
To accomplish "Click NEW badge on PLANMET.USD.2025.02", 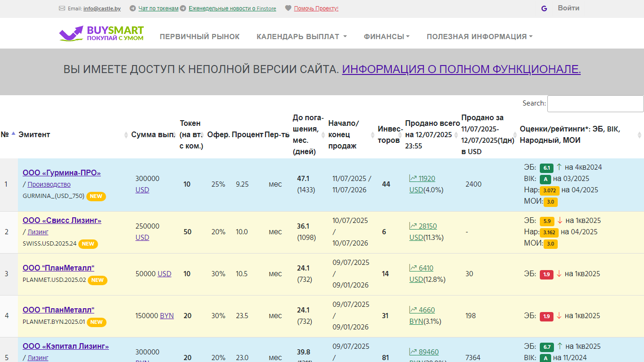I will pyautogui.click(x=98, y=280).
